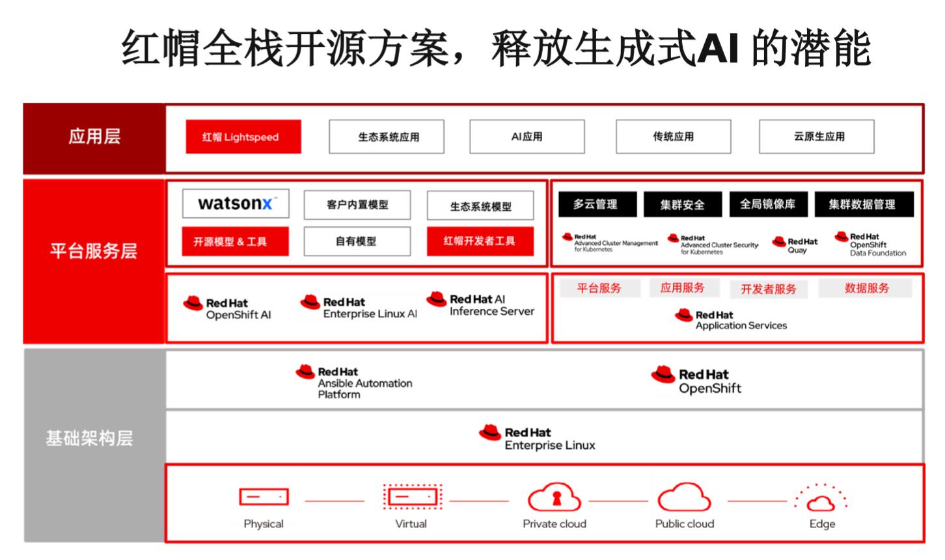Click the dark red 应用层 block

94,137
